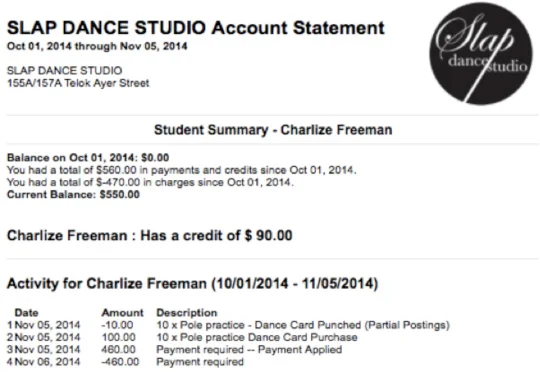Click the Description column header
Image resolution: width=540 pixels, height=372 pixels.
pyautogui.click(x=187, y=313)
